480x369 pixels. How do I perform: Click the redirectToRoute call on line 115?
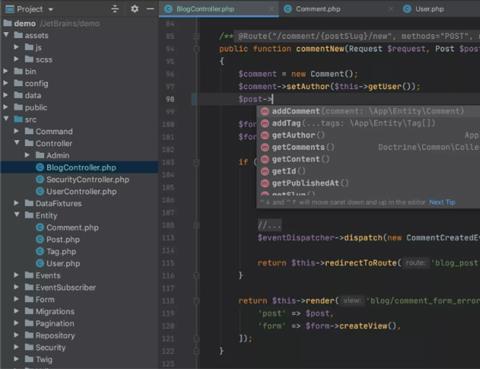[x=361, y=263]
